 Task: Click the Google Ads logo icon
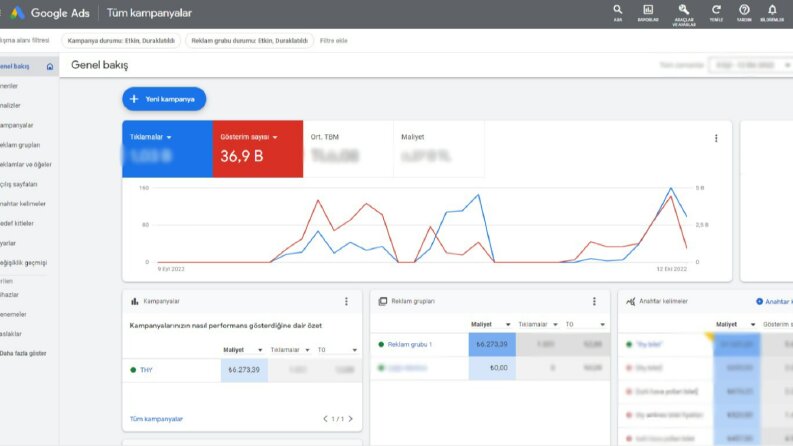pos(17,13)
